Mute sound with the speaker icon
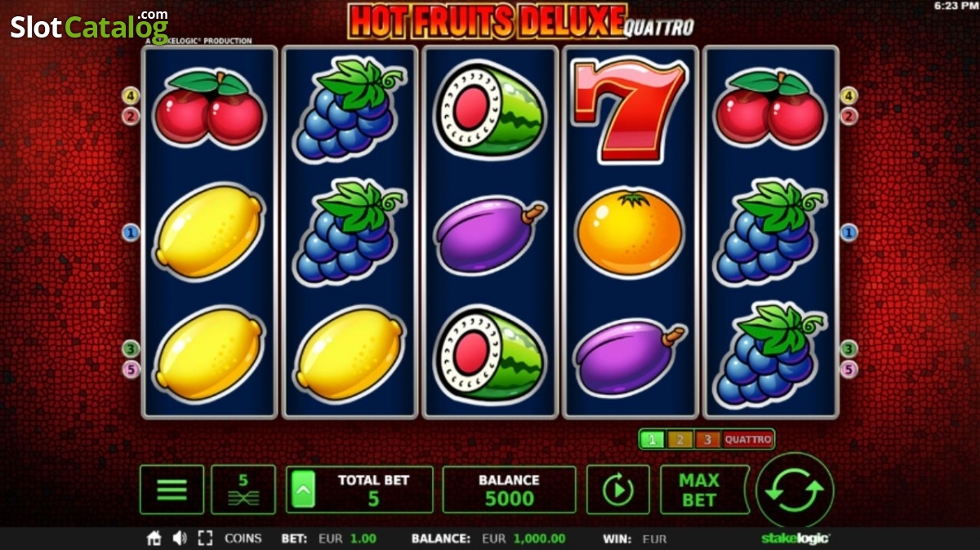The height and width of the screenshot is (550, 980). click(180, 539)
